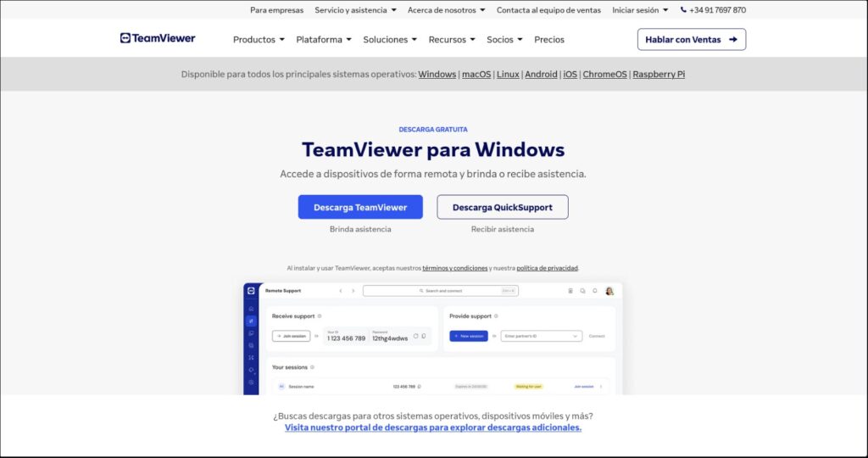Click the Descarga TeamViewer button
The width and height of the screenshot is (868, 458).
[360, 207]
